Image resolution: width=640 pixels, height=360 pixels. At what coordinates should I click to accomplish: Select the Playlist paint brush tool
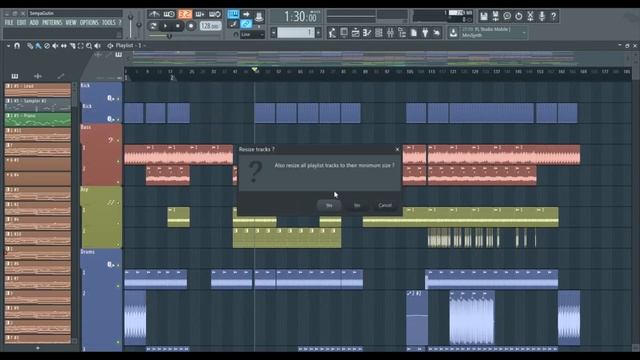(x=38, y=46)
